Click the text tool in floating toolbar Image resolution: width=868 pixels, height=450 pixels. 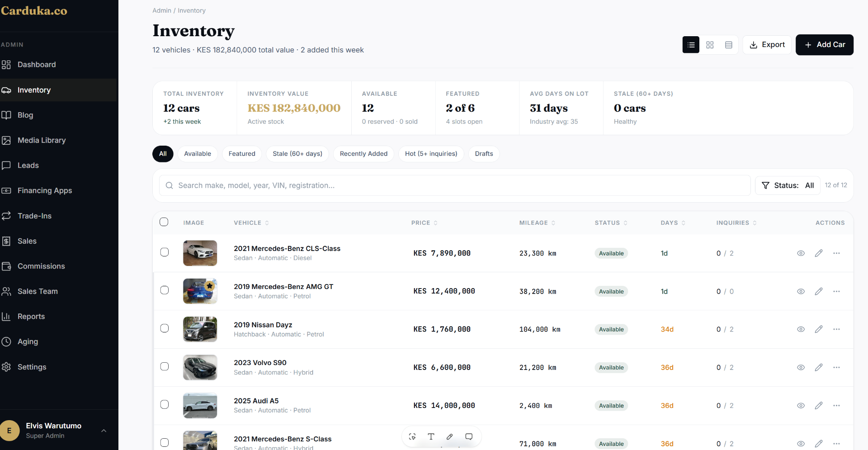(431, 436)
